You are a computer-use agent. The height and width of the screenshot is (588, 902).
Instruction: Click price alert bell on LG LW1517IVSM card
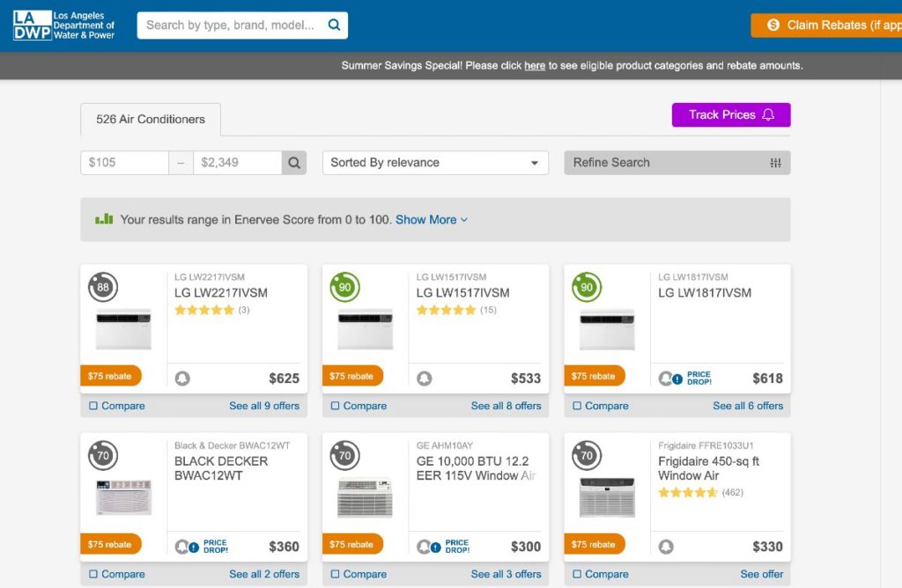[424, 379]
